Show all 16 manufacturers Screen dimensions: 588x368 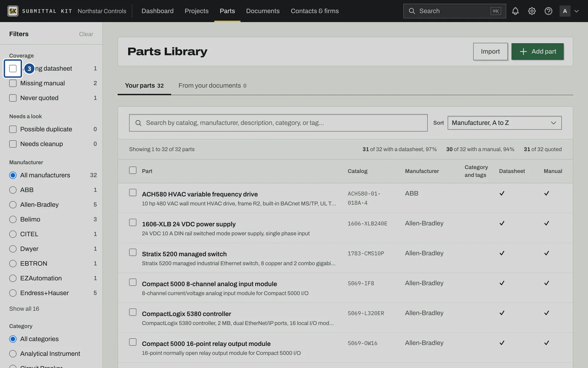point(24,309)
